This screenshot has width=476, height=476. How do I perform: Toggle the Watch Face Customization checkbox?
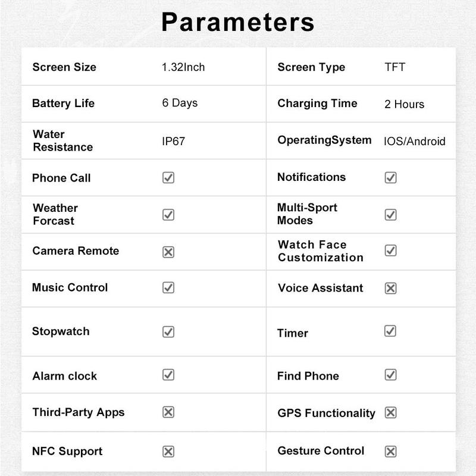(x=390, y=250)
